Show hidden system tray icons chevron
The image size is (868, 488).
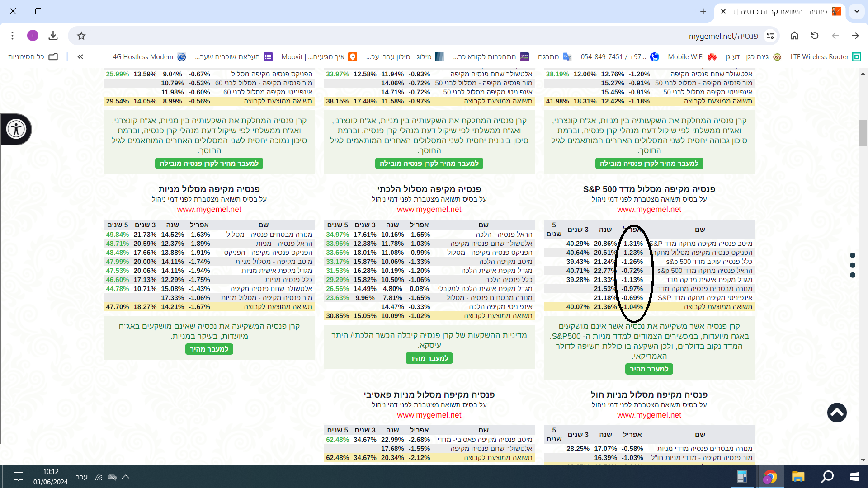point(126,477)
